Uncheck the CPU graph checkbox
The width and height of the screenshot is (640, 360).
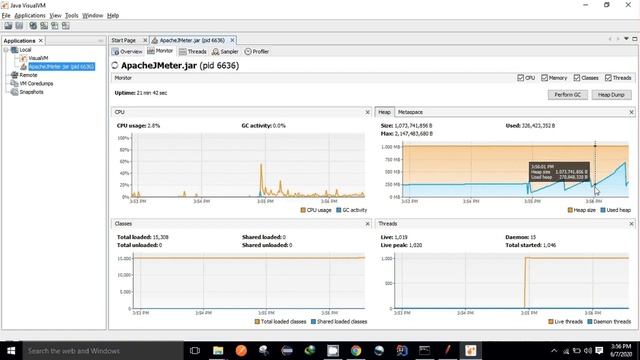pyautogui.click(x=520, y=78)
